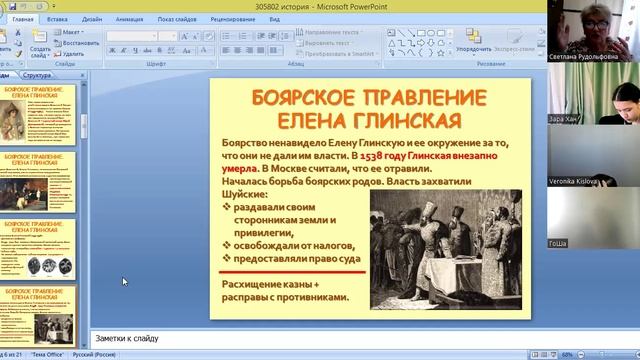
Task: Toggle underline Ч formatting
Action: [x=136, y=51]
